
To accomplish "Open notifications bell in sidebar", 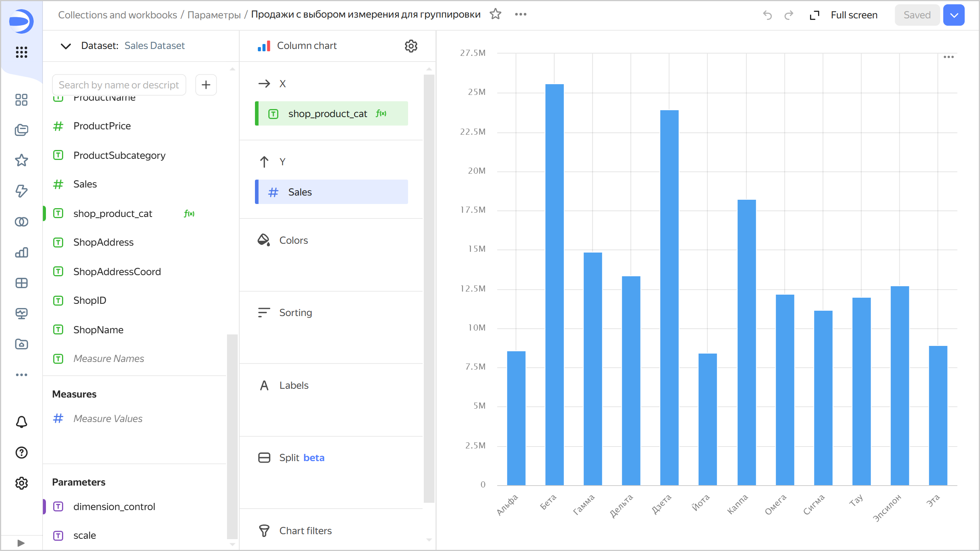I will (x=21, y=422).
